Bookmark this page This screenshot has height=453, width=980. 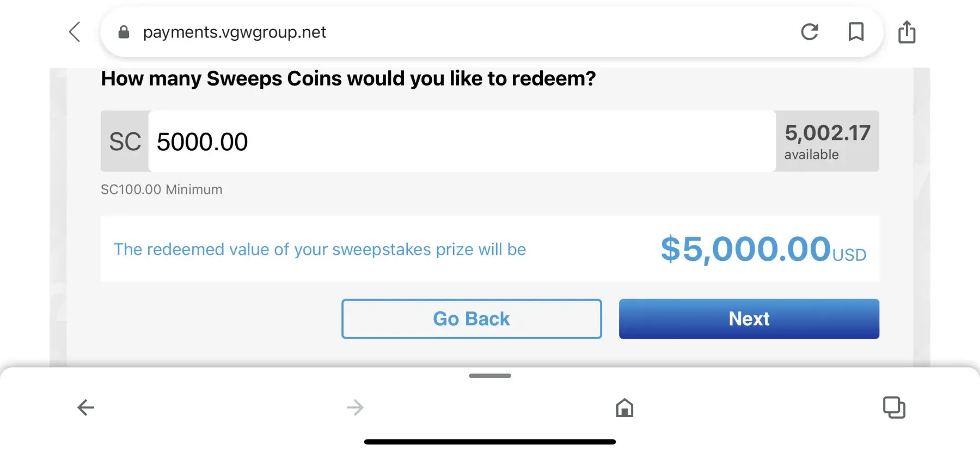coord(856,32)
